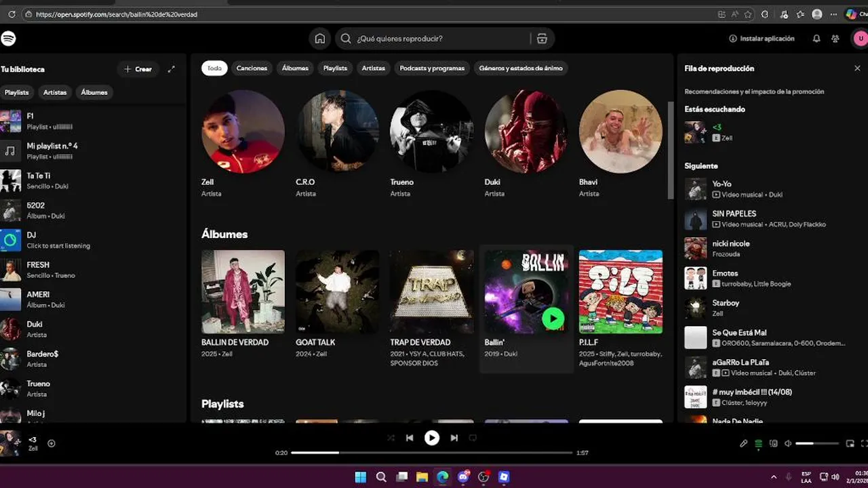Open connect to a device icon
This screenshot has height=488, width=868.
click(773, 444)
